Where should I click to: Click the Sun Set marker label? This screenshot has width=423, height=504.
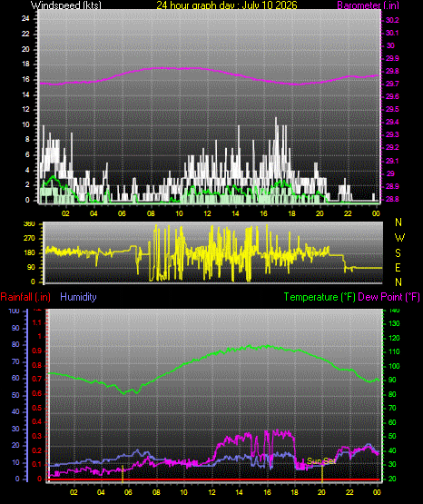321,461
